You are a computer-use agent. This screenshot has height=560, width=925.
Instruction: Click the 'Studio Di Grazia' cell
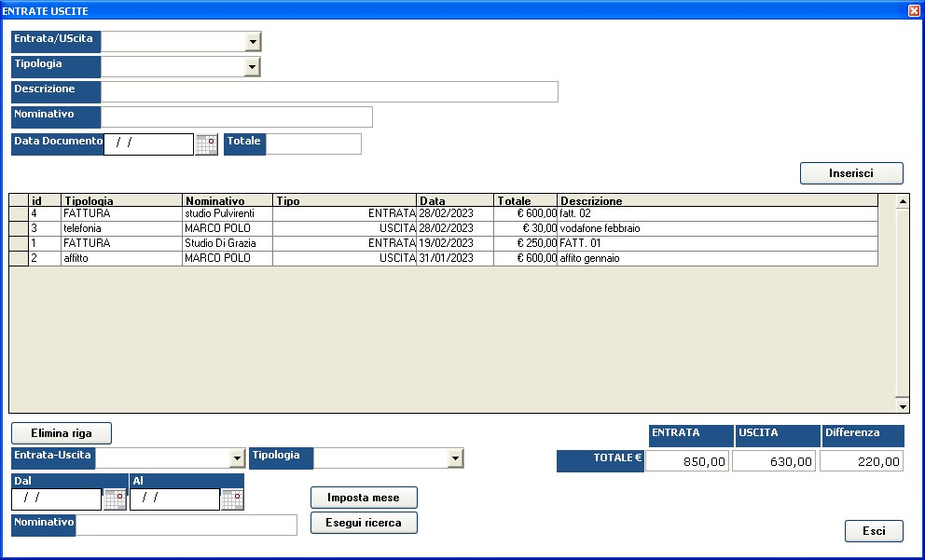(228, 243)
